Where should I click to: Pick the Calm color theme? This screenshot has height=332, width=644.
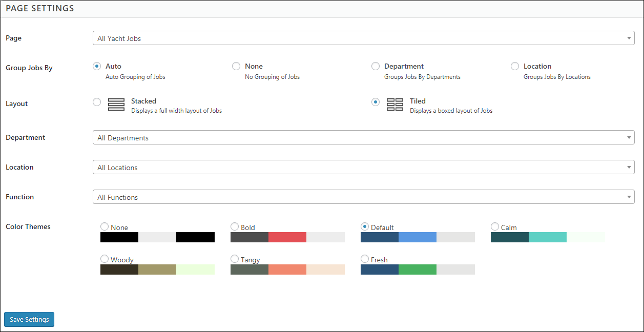point(495,226)
